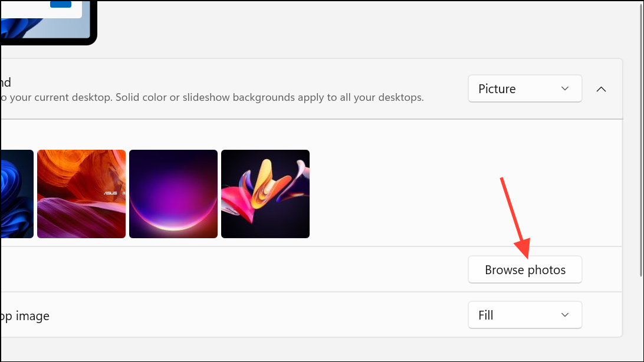Screen dimensions: 644x362
Task: Collapse the background section chevron
Action: click(x=601, y=89)
